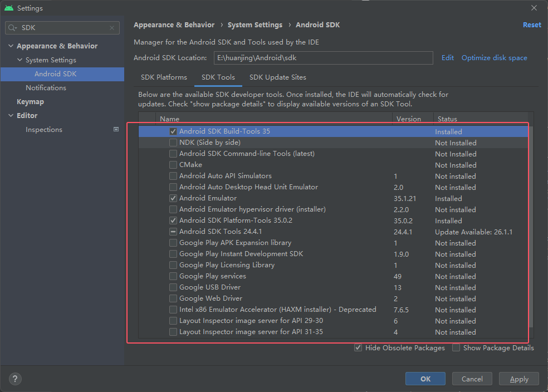Click the Android Studio logo in title bar
The width and height of the screenshot is (548, 392).
tap(9, 8)
